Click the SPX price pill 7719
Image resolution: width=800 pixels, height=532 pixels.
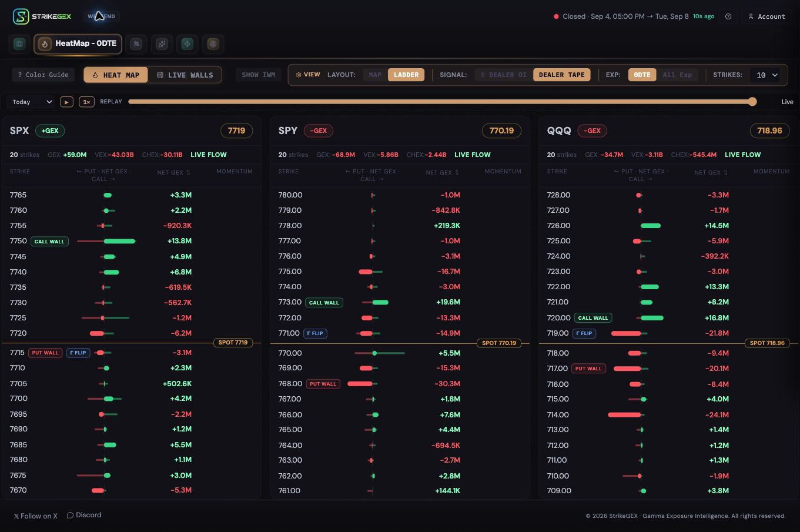click(x=236, y=131)
